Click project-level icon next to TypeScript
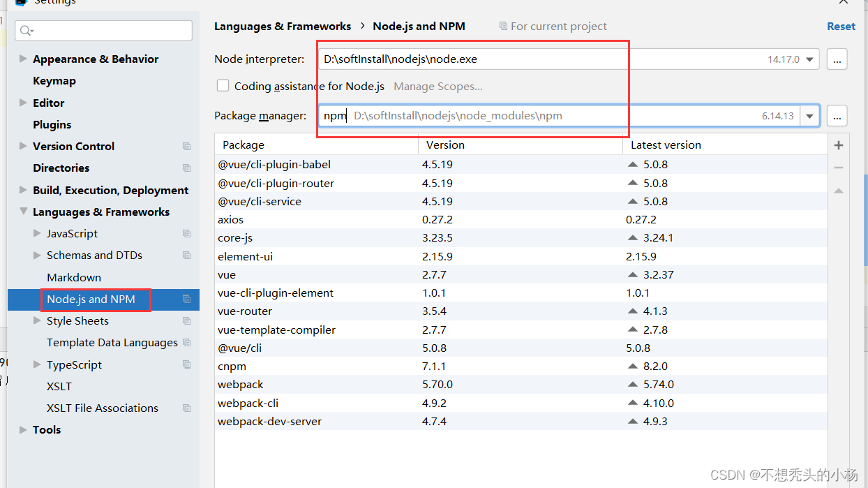The height and width of the screenshot is (488, 868). (x=186, y=365)
